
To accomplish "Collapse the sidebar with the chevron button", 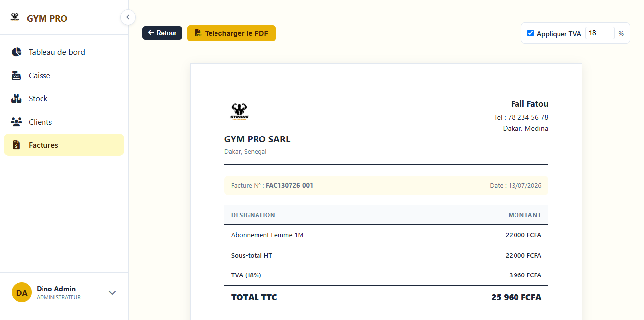I will (128, 17).
